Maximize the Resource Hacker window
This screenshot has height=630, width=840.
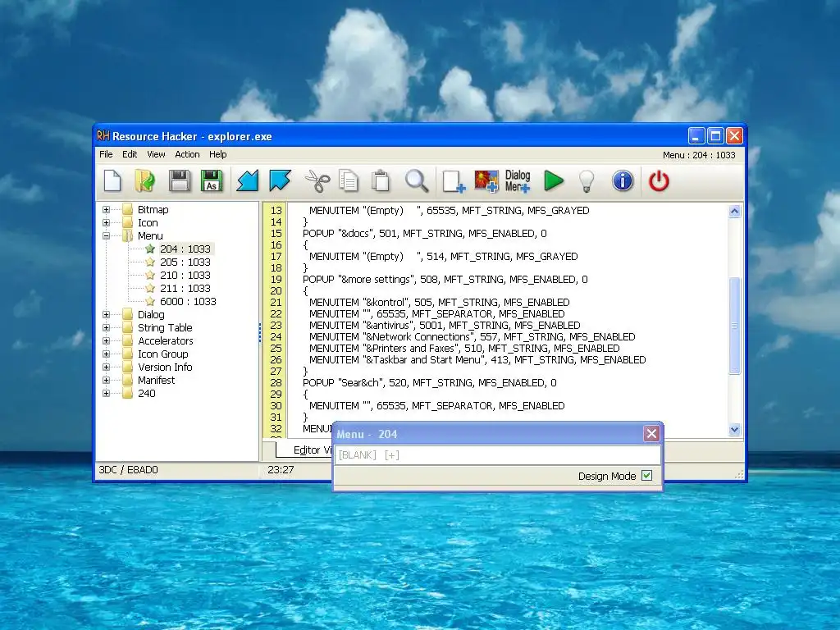coord(715,136)
